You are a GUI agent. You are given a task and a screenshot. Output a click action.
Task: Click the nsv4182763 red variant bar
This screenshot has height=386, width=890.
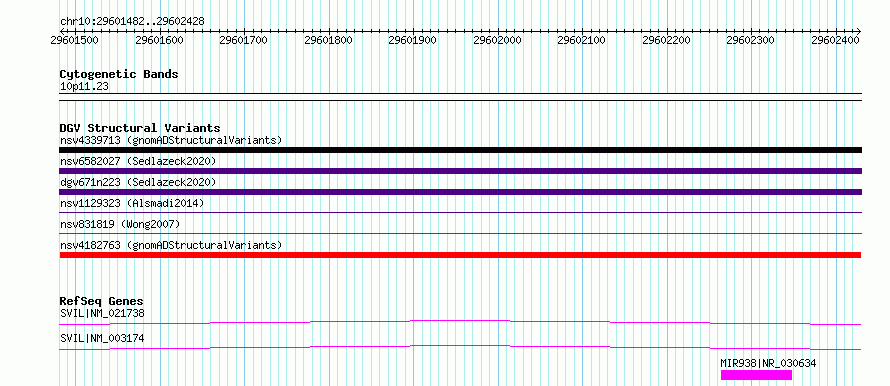click(460, 255)
